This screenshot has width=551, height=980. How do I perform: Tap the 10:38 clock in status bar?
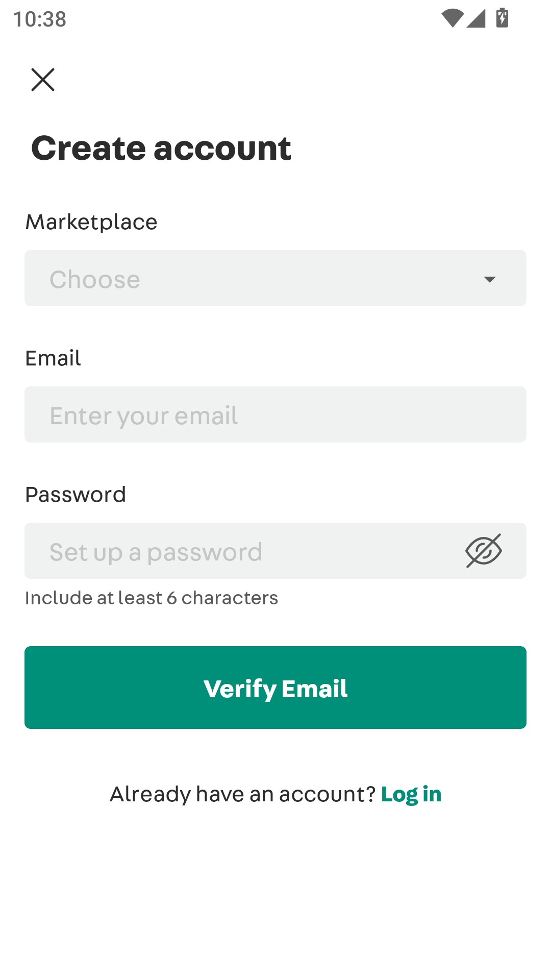[x=40, y=19]
